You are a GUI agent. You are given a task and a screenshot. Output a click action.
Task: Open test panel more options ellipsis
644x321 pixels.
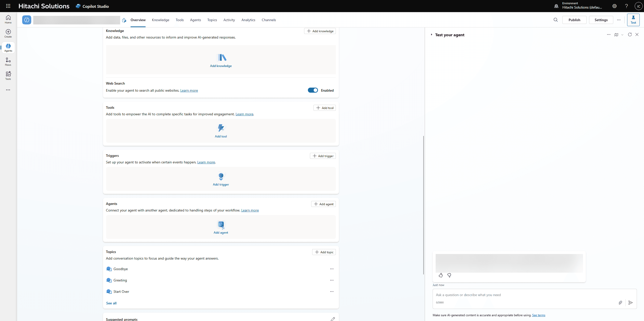pos(609,34)
